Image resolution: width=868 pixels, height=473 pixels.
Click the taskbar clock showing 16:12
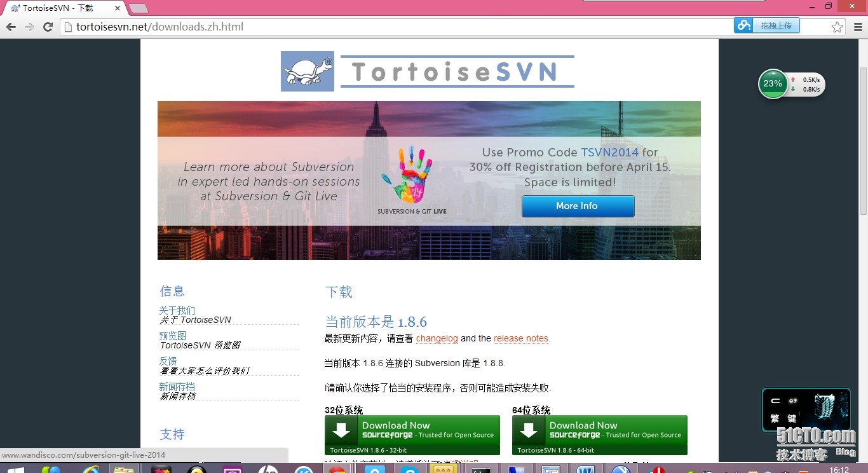click(839, 469)
